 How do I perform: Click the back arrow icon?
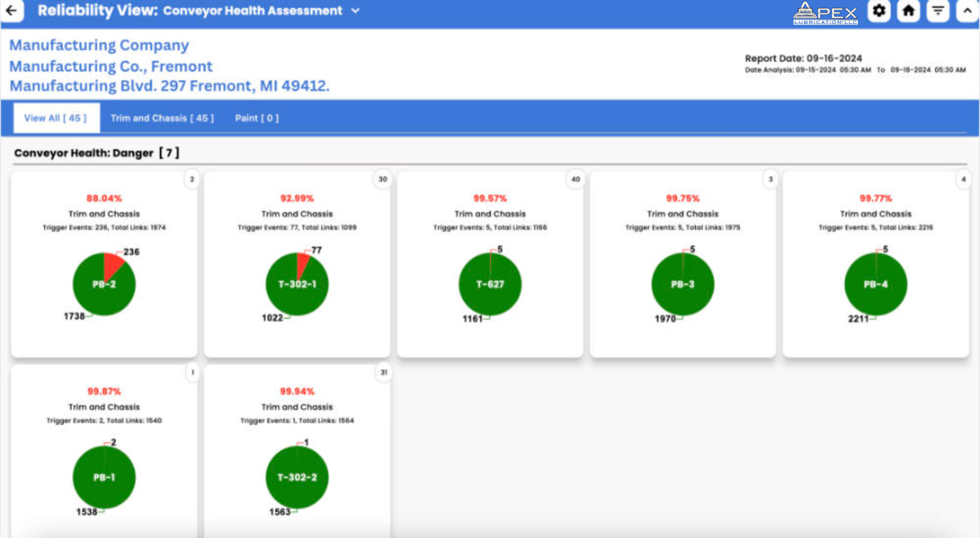(x=11, y=10)
